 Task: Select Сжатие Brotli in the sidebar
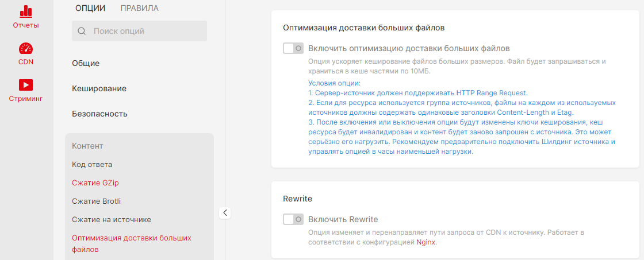click(96, 201)
